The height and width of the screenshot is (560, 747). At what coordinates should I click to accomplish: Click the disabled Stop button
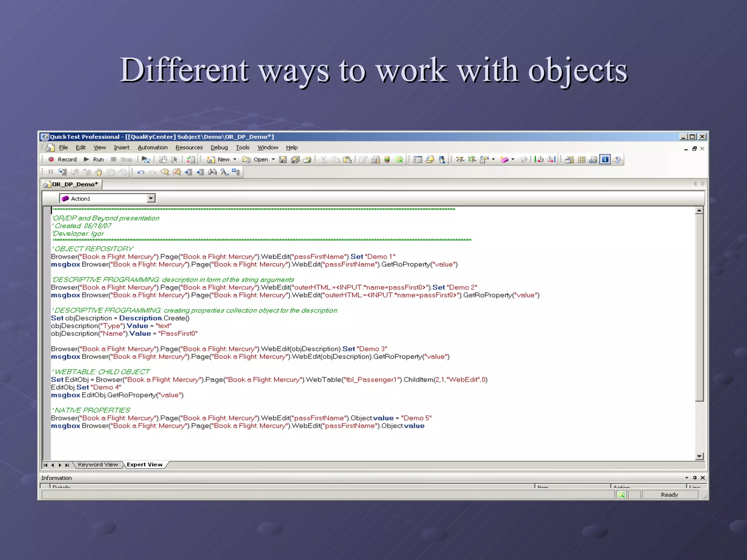[122, 159]
